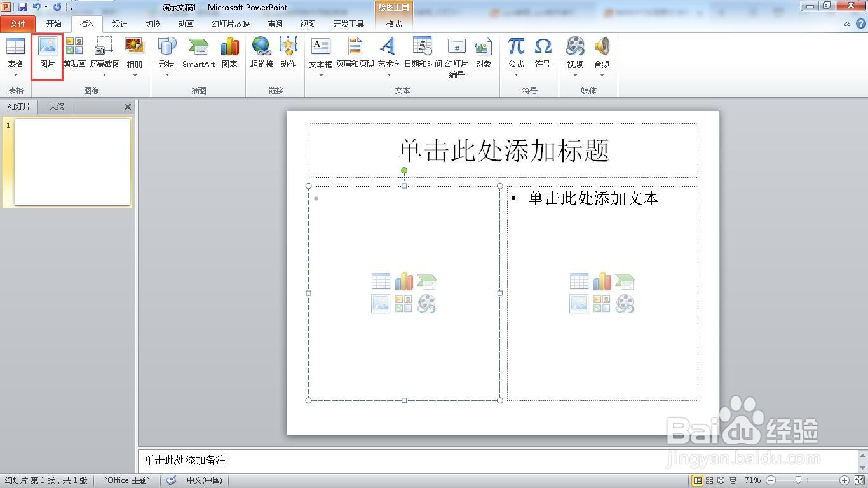Viewport: 868px width, 488px height.
Task: Click zoom out minus button
Action: [x=771, y=480]
